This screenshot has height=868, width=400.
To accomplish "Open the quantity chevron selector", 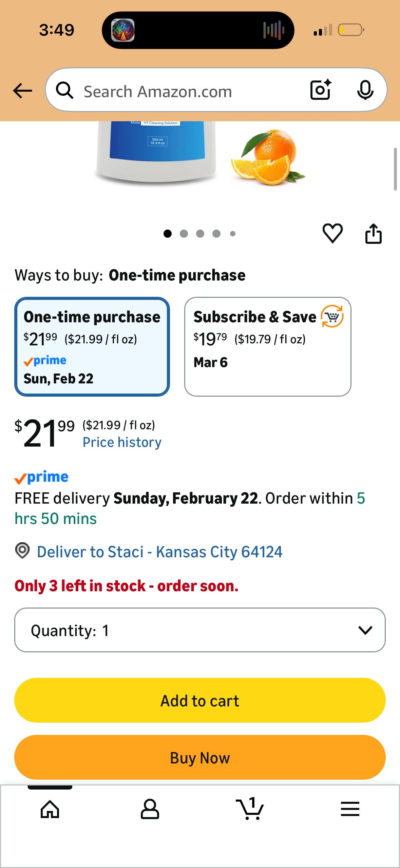I will coord(365,630).
